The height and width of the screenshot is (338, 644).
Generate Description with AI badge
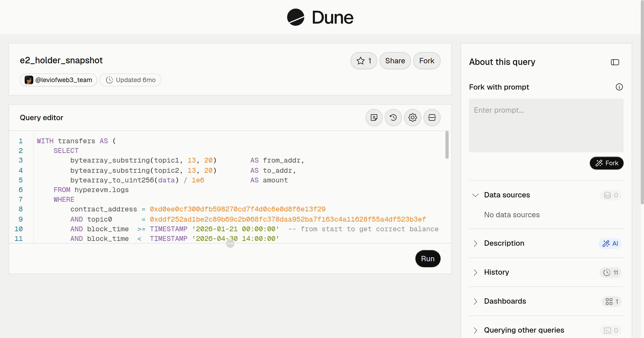click(x=610, y=243)
